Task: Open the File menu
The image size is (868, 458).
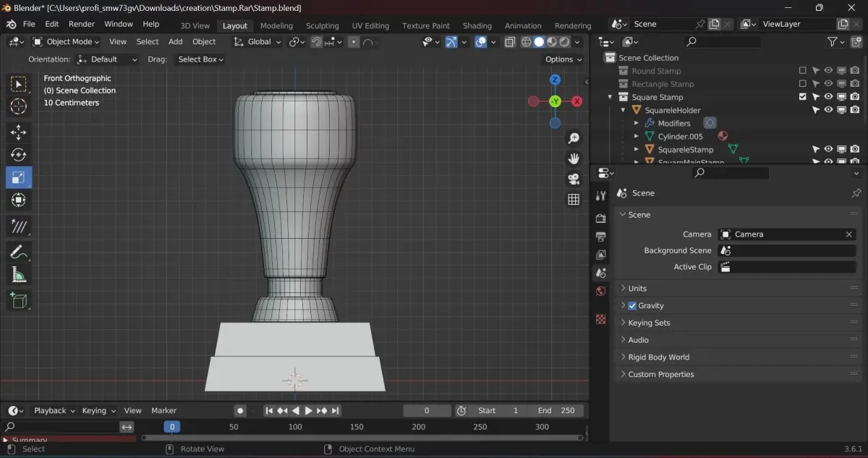Action: pos(29,24)
